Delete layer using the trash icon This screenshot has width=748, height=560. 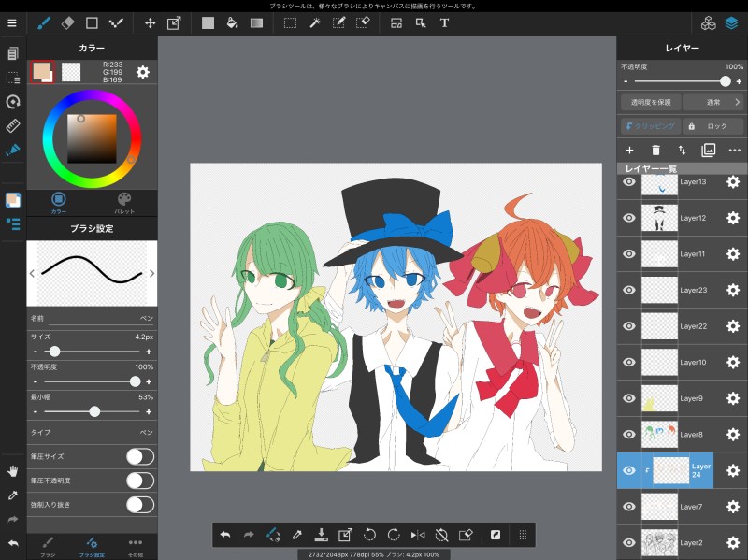pos(655,150)
